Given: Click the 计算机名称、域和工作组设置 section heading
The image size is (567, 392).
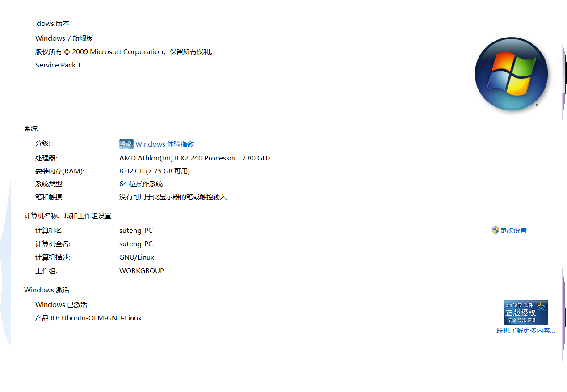Looking at the screenshot, I should tap(67, 216).
